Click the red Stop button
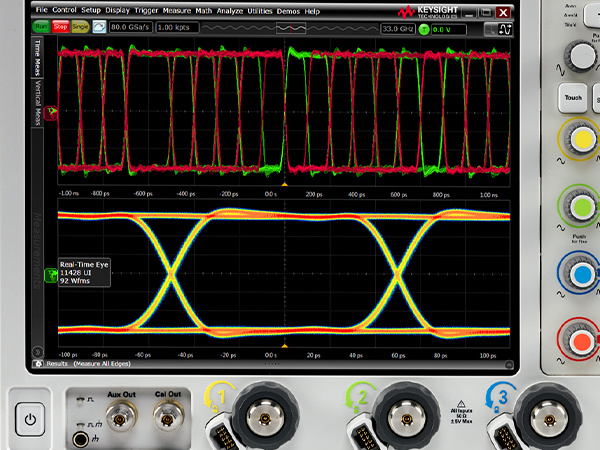 pos(60,26)
